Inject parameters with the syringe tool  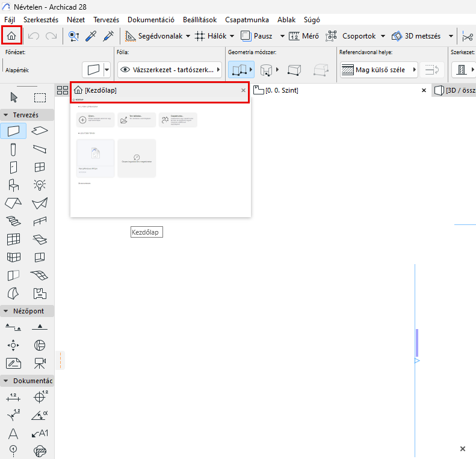tap(108, 36)
